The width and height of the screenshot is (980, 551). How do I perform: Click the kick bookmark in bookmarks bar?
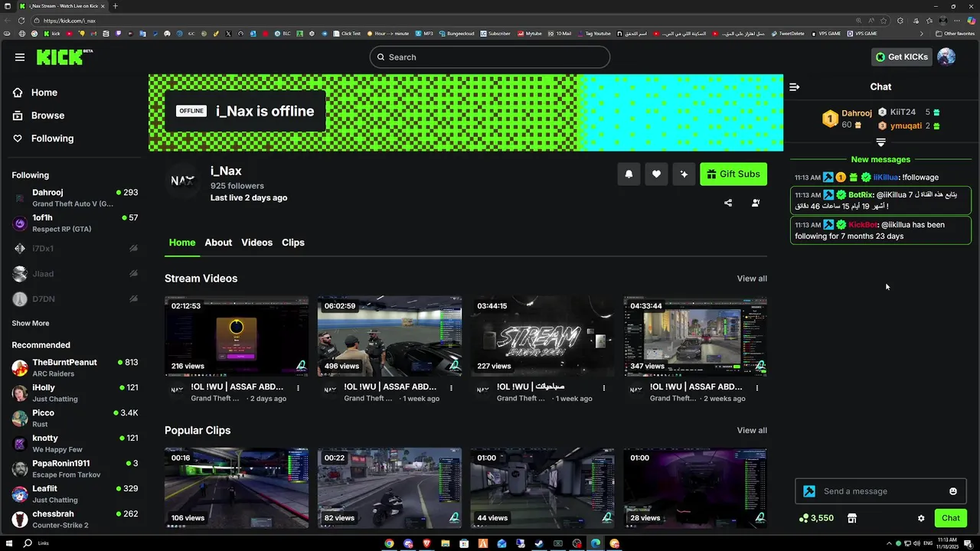51,34
